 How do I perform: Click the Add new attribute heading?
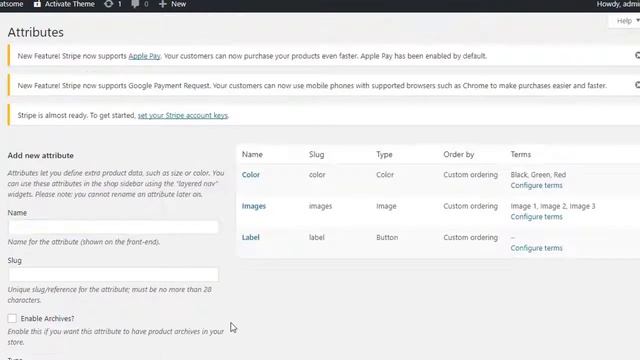click(40, 156)
